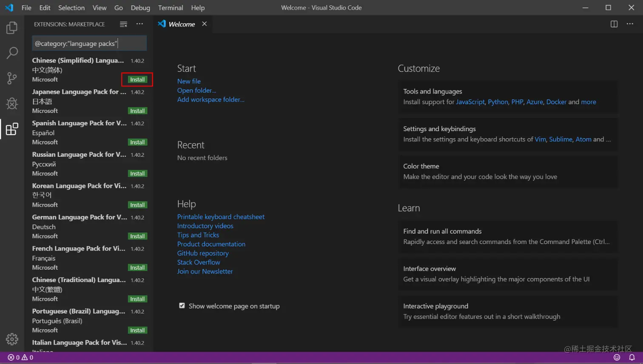Install Portuguese (Brazil) language pack
Viewport: 643px width, 364px height.
[137, 330]
